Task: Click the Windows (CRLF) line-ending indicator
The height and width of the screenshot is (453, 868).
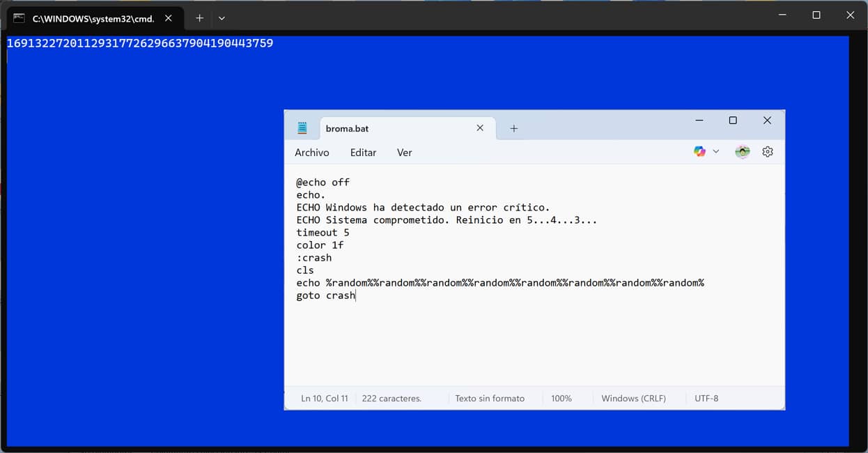Action: coord(633,398)
